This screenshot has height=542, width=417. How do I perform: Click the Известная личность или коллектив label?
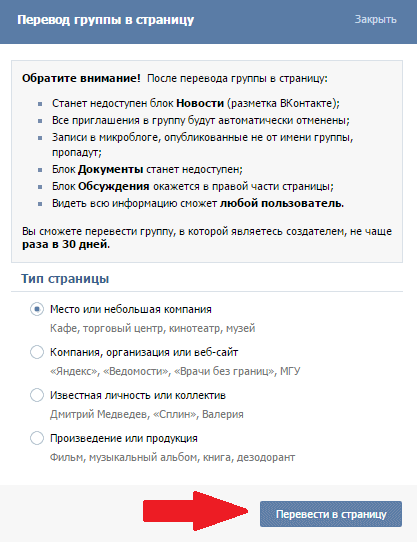tap(138, 395)
